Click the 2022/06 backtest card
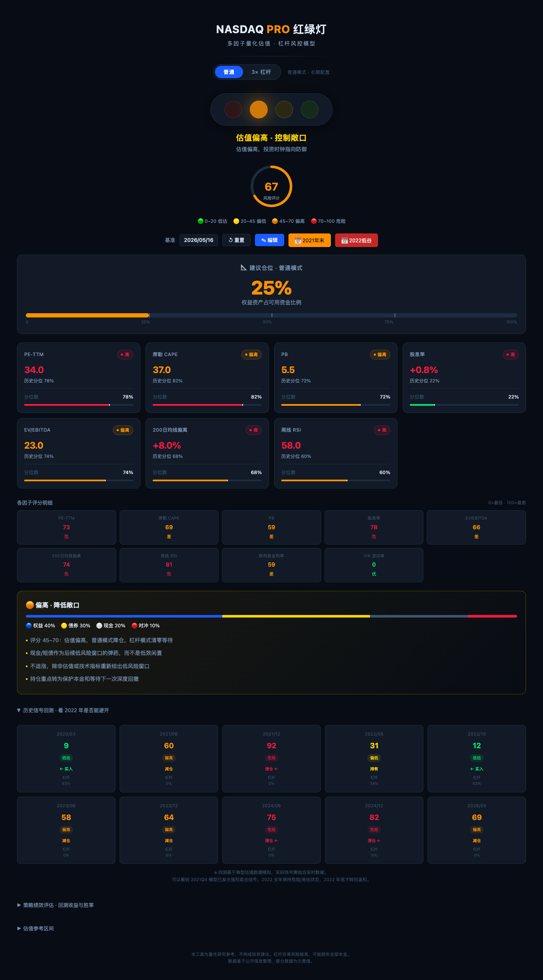The height and width of the screenshot is (980, 543). click(374, 758)
